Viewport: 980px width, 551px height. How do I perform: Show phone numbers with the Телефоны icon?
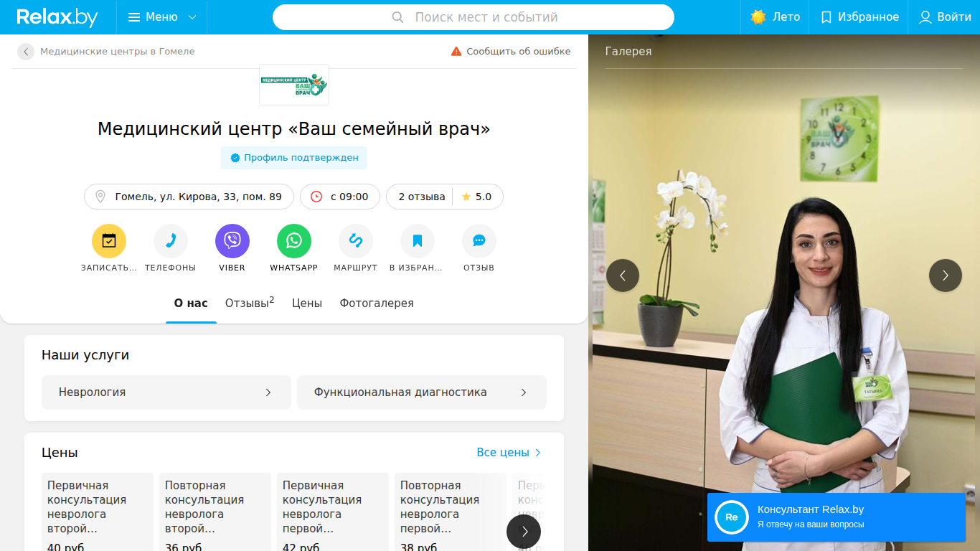171,241
